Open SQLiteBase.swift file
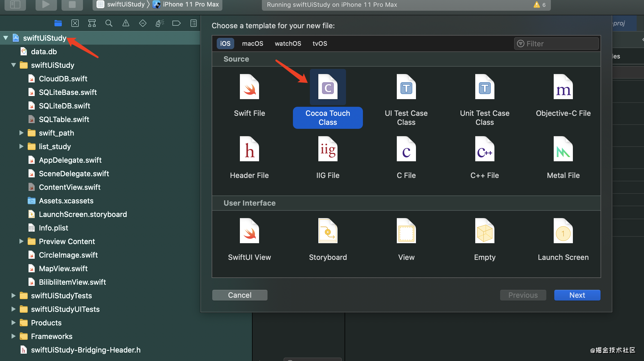This screenshot has width=644, height=361. coord(68,92)
